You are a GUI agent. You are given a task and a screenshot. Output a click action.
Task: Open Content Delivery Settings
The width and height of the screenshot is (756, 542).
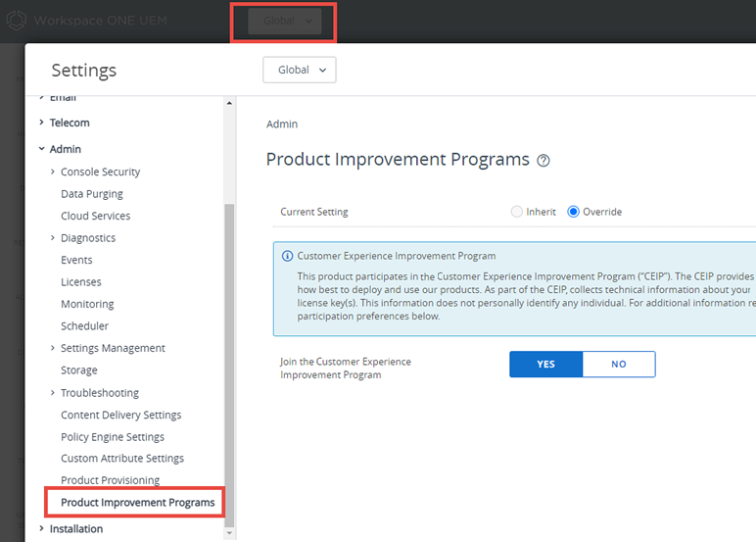121,415
